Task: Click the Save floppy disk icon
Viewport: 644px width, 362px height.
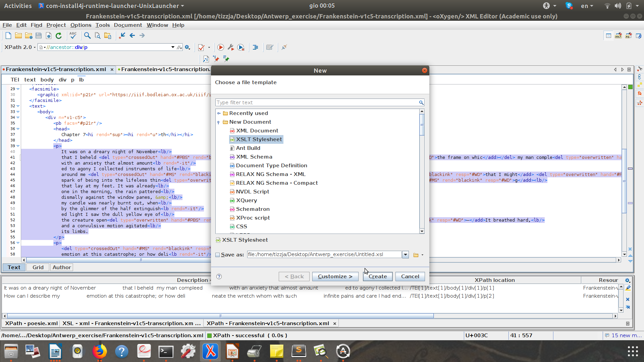Action: tap(39, 36)
